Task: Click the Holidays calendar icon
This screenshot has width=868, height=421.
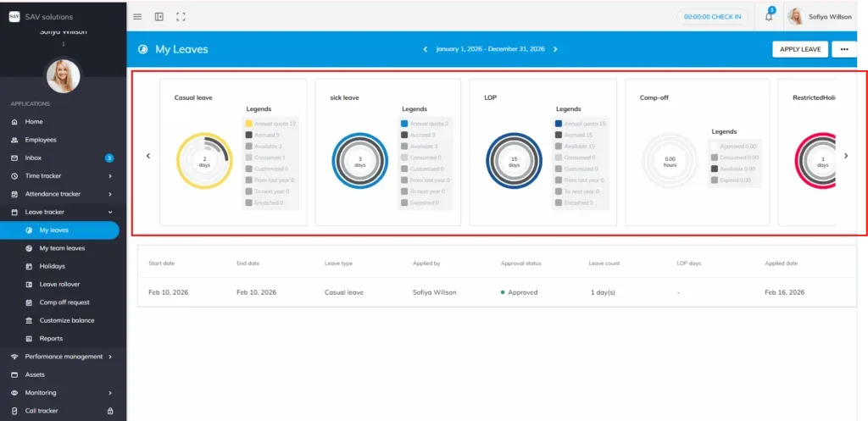Action: pyautogui.click(x=29, y=266)
